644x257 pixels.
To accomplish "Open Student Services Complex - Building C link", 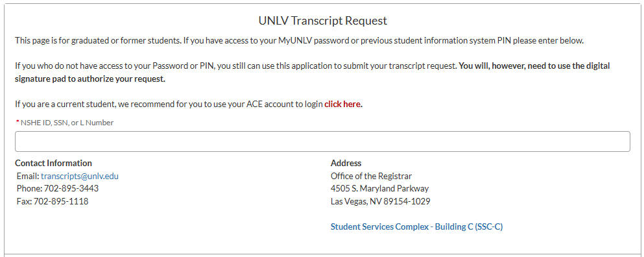I will pyautogui.click(x=416, y=226).
